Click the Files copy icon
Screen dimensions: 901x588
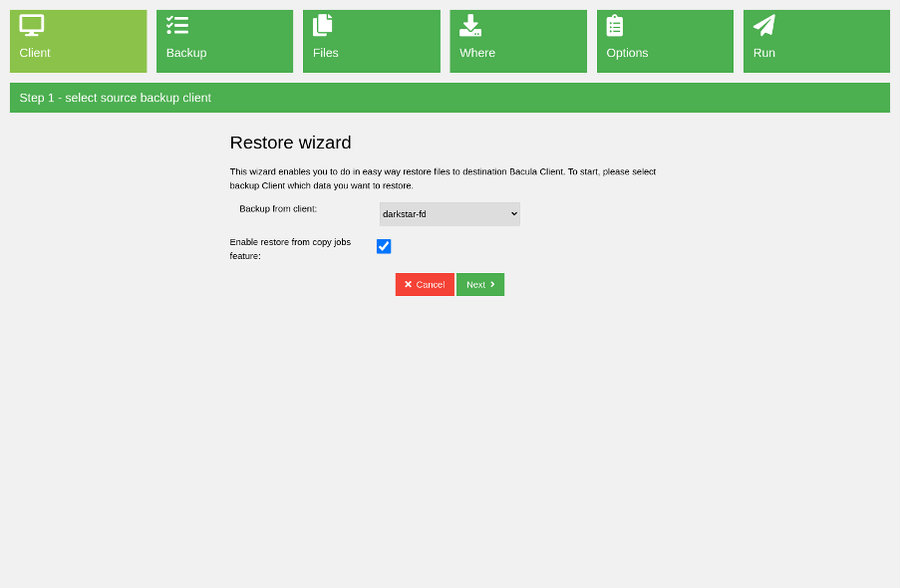[x=323, y=24]
